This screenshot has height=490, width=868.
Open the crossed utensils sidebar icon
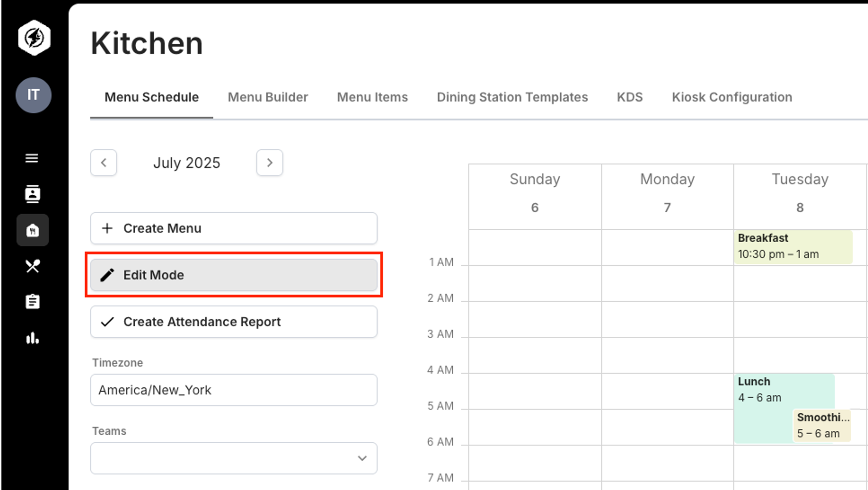33,266
